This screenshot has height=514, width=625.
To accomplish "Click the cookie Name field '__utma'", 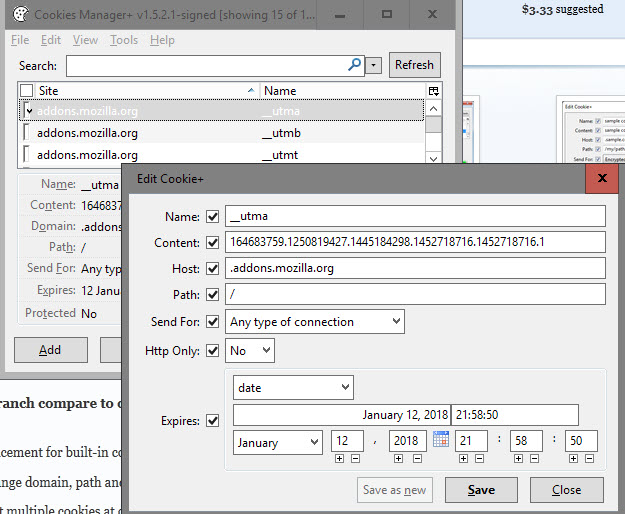I will pyautogui.click(x=415, y=216).
